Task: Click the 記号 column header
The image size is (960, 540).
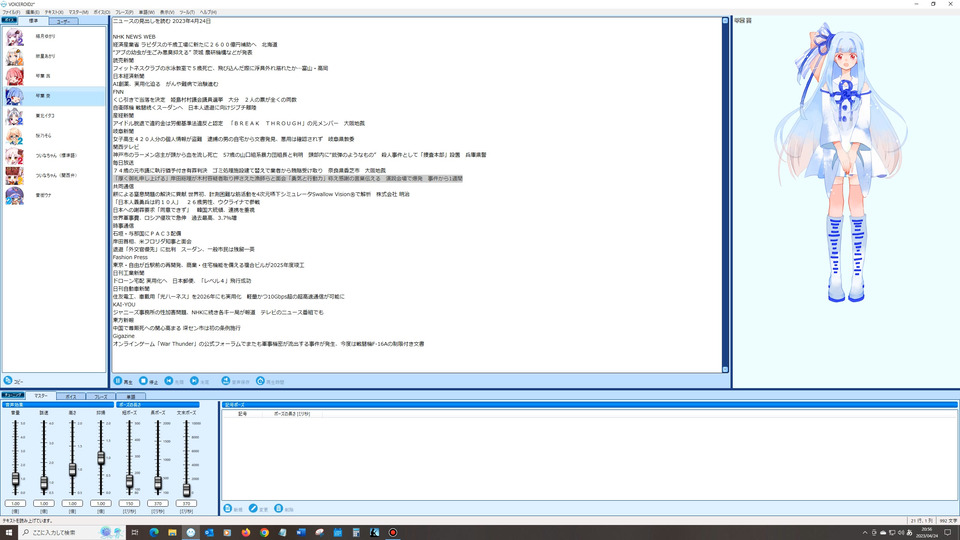Action: pyautogui.click(x=242, y=414)
